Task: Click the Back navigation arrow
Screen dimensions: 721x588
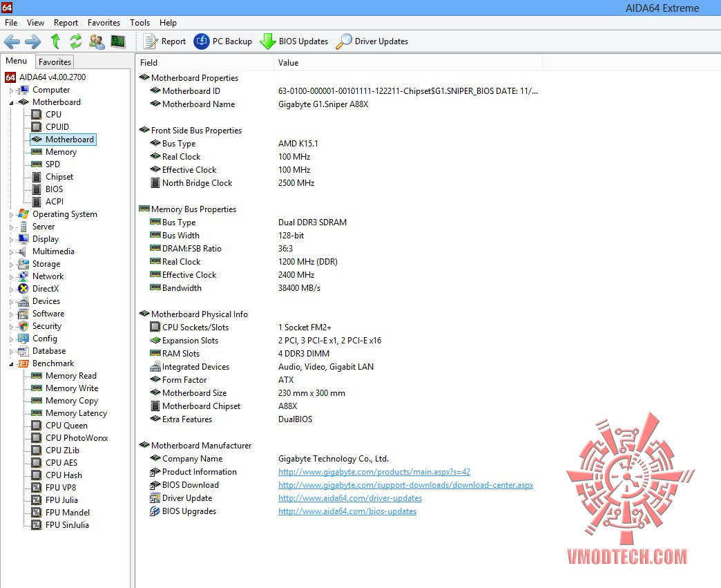Action: tap(12, 41)
